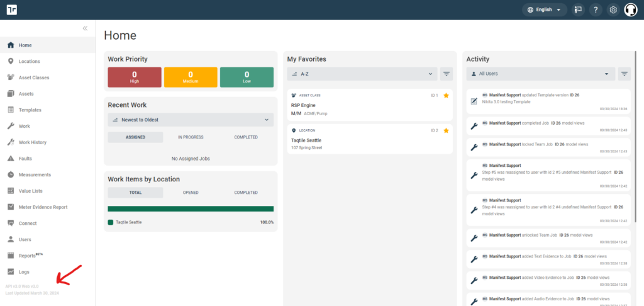The height and width of the screenshot is (306, 644).
Task: Select the yellow Medium priority tile
Action: click(191, 77)
